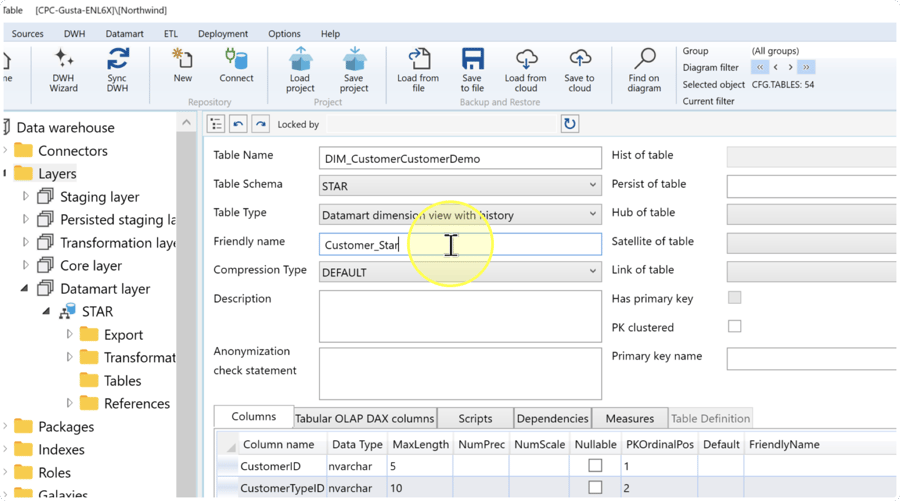Viewport: 900px width, 501px height.
Task: Jump to first diagram filter
Action: (x=759, y=67)
